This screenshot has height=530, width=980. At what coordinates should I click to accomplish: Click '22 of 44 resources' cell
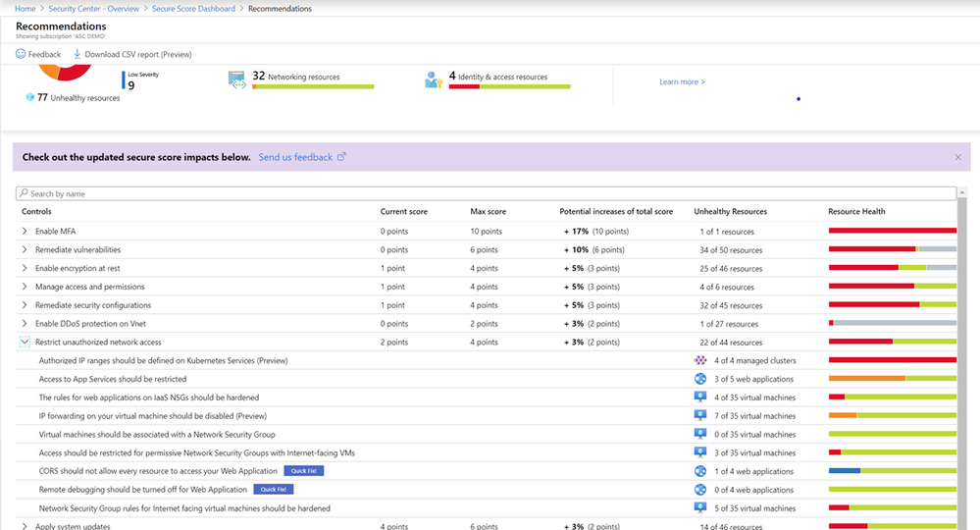[731, 343]
